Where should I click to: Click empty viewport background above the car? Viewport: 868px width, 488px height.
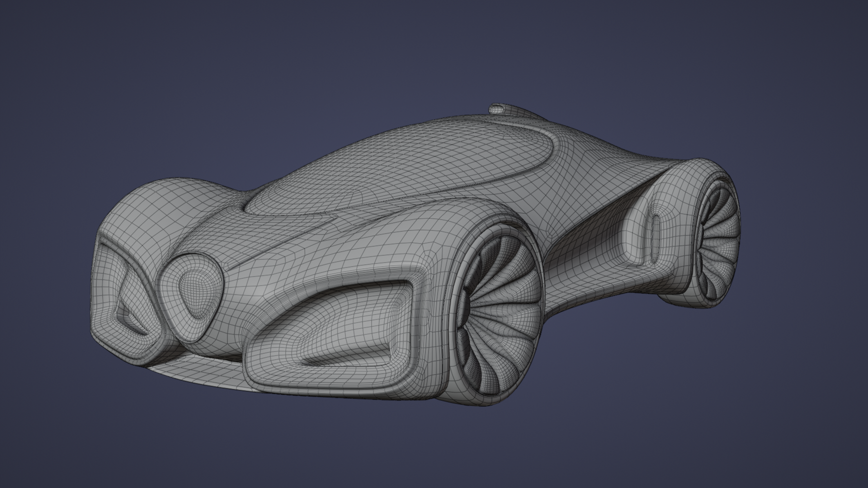tap(316, 54)
